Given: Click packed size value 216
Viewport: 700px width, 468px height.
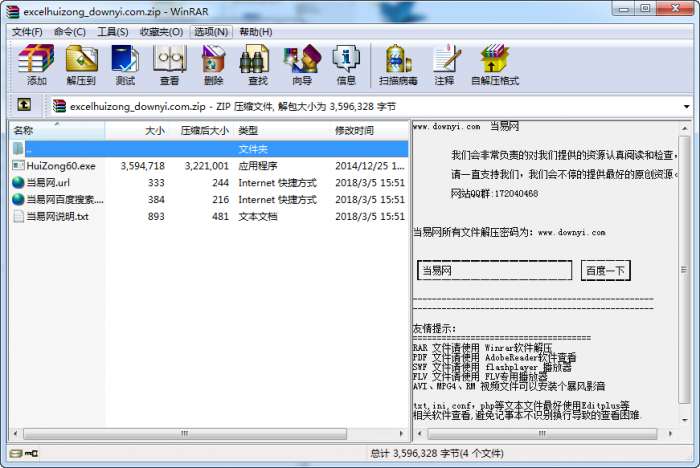Looking at the screenshot, I should (x=220, y=200).
